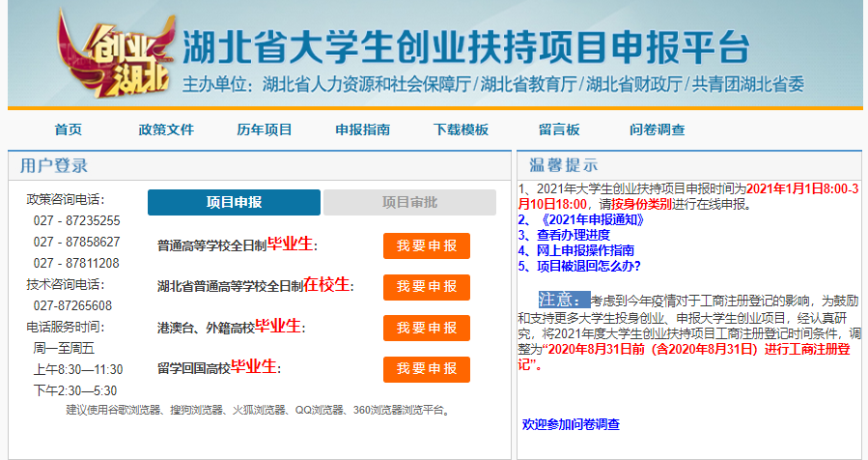Open 政策文件 navigation menu item

click(x=166, y=130)
